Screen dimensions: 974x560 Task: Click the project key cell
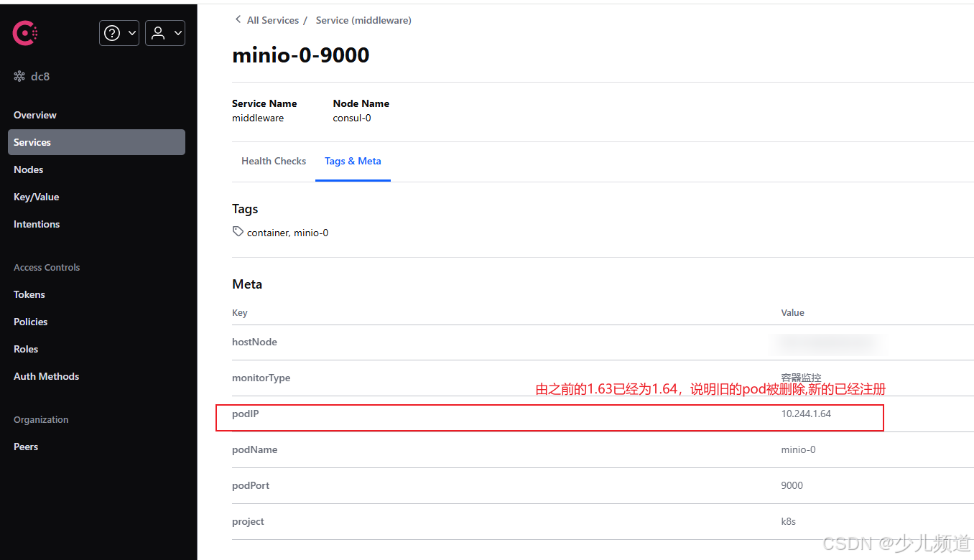249,521
